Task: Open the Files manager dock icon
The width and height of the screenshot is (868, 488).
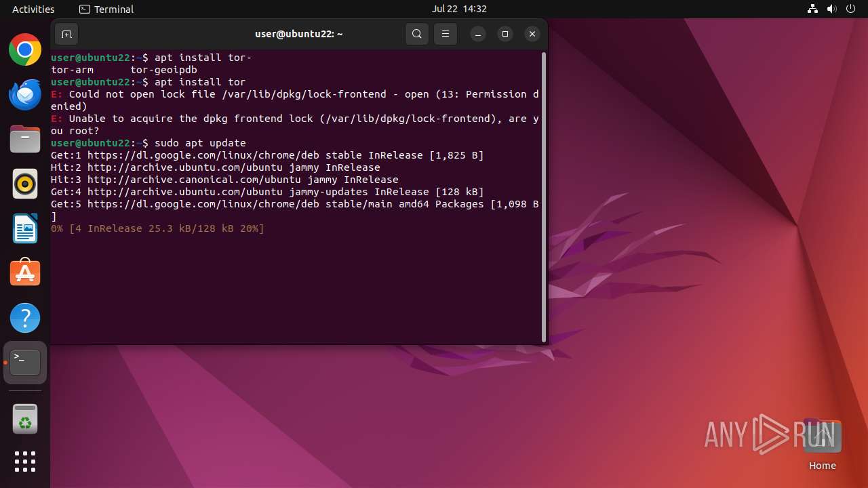Action: point(25,139)
